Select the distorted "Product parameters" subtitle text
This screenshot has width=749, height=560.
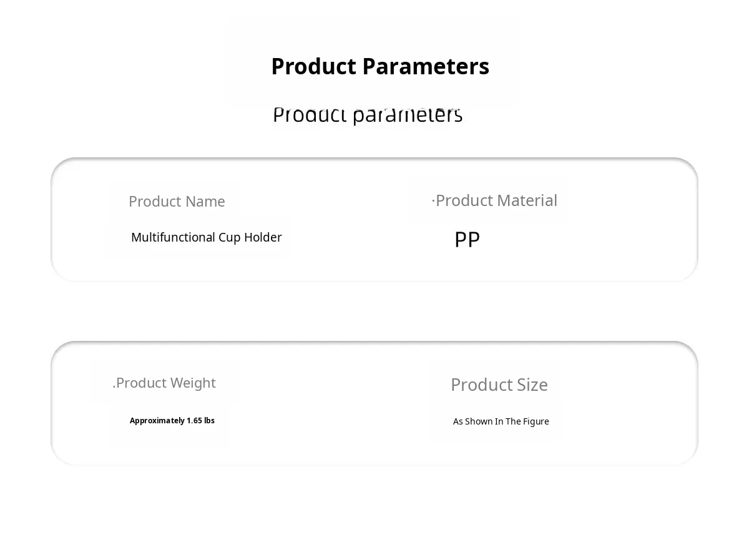coord(368,115)
